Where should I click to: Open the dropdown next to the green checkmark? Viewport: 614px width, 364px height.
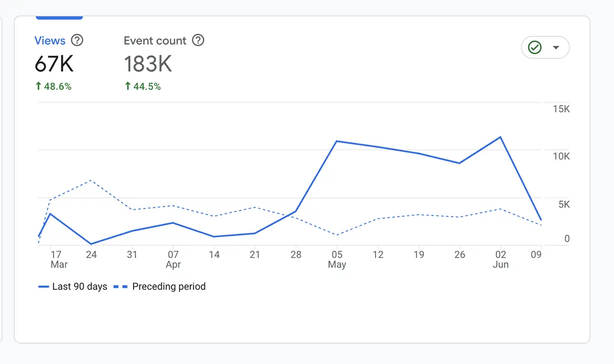(555, 47)
